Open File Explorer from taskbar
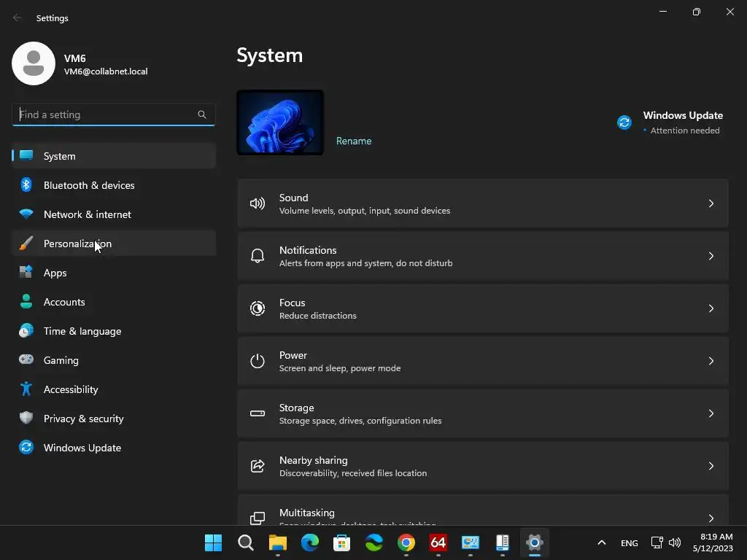 (277, 542)
